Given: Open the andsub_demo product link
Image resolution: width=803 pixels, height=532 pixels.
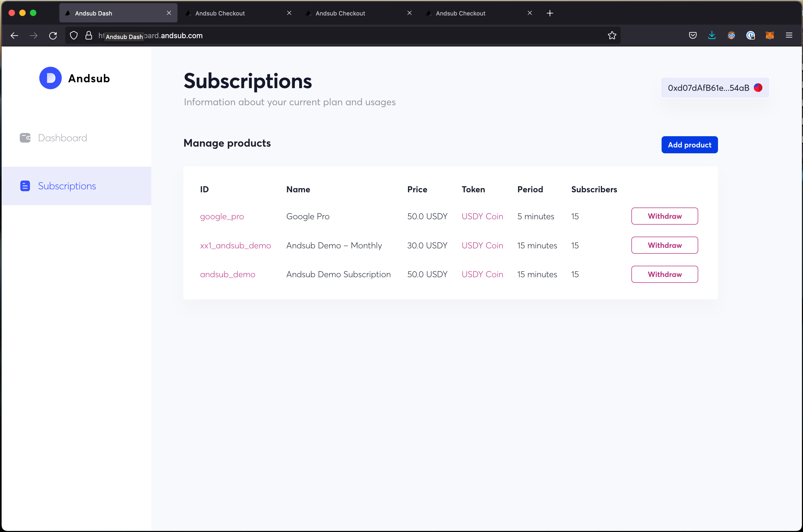Looking at the screenshot, I should click(x=227, y=274).
